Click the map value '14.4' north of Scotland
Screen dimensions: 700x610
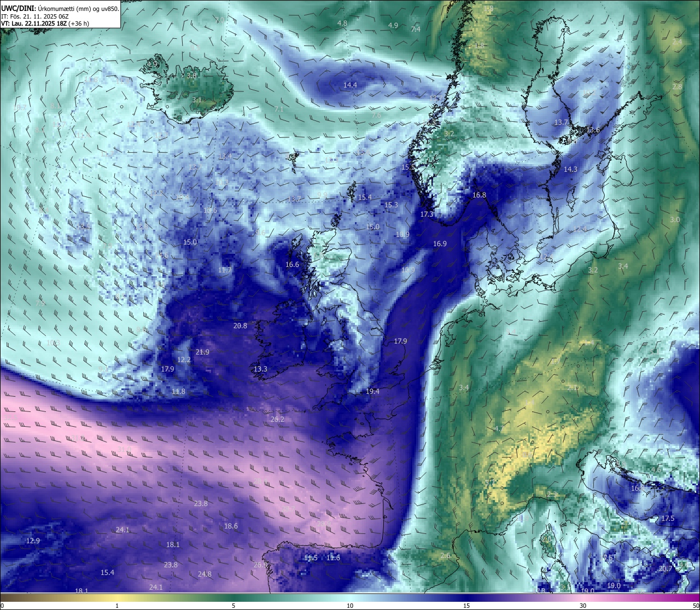(x=350, y=85)
